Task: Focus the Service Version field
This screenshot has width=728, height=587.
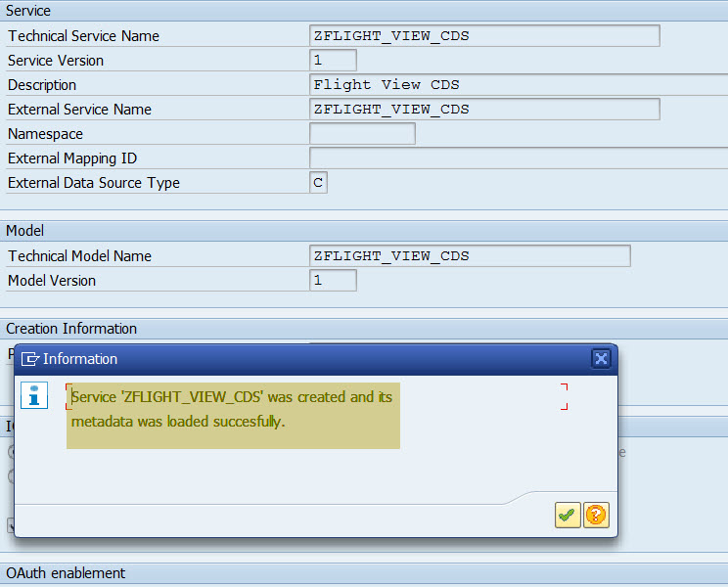Action: tap(333, 61)
